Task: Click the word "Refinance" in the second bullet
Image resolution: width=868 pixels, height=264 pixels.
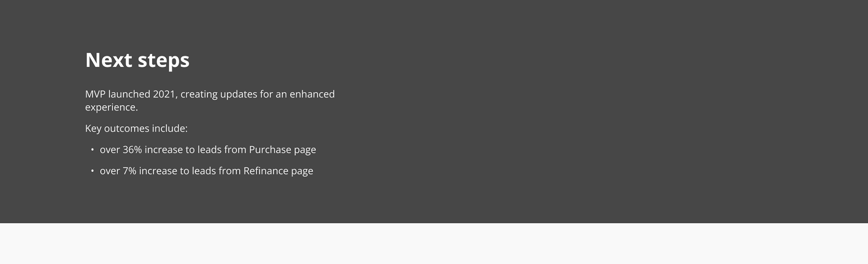Action: point(266,171)
